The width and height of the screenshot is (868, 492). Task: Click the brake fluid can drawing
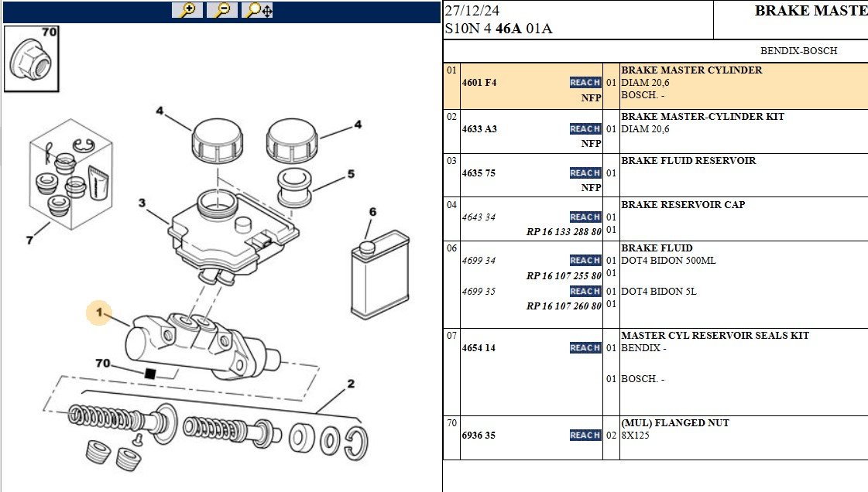(380, 275)
